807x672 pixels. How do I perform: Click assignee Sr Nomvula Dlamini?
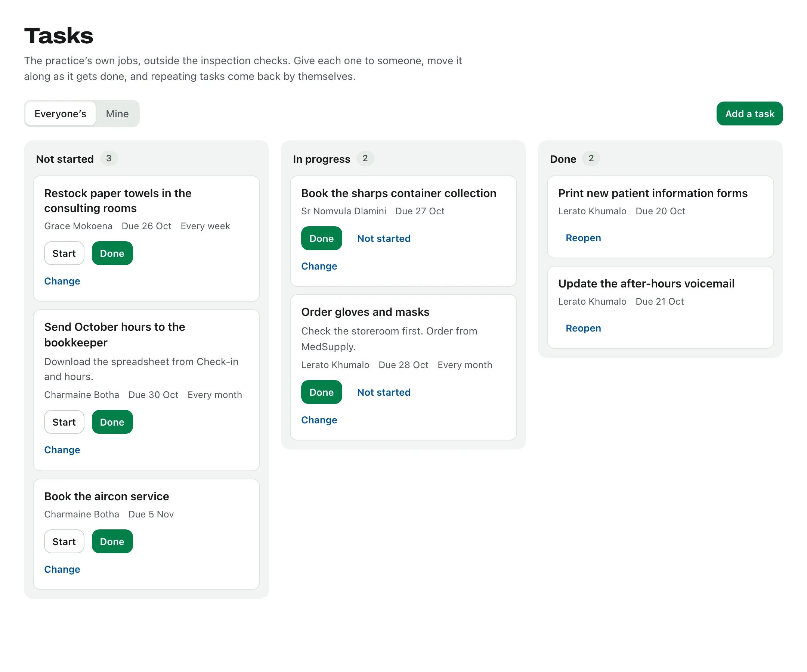344,211
